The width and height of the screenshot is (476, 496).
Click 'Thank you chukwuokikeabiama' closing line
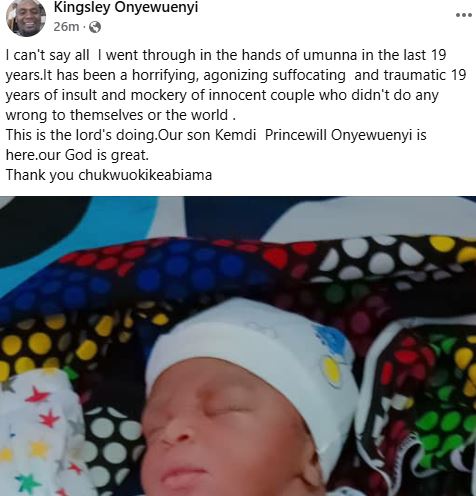pos(109,175)
